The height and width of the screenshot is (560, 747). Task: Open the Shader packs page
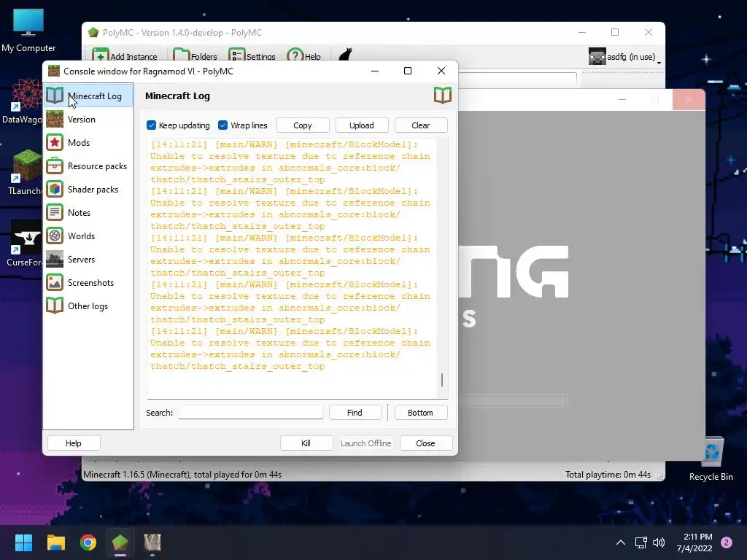(88, 189)
